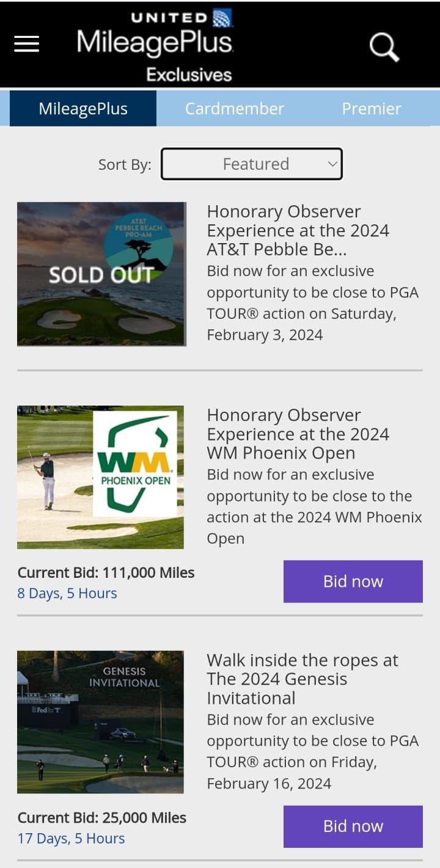Click the 17 Days, 5 Hours countdown
The width and height of the screenshot is (440, 868).
[x=71, y=838]
